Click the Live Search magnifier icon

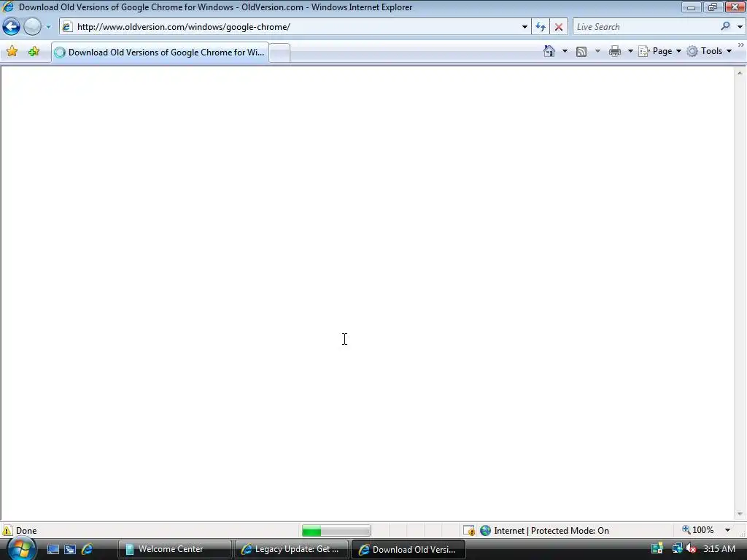coord(725,27)
